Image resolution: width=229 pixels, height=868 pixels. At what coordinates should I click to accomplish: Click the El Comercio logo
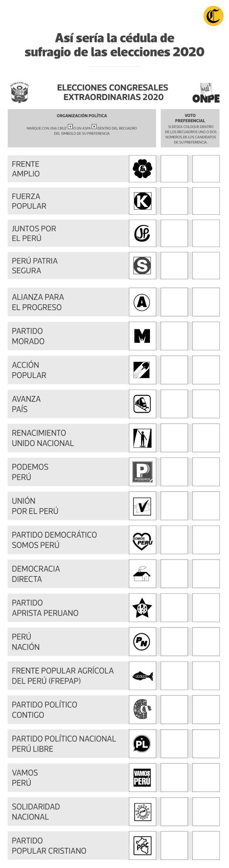213,16
